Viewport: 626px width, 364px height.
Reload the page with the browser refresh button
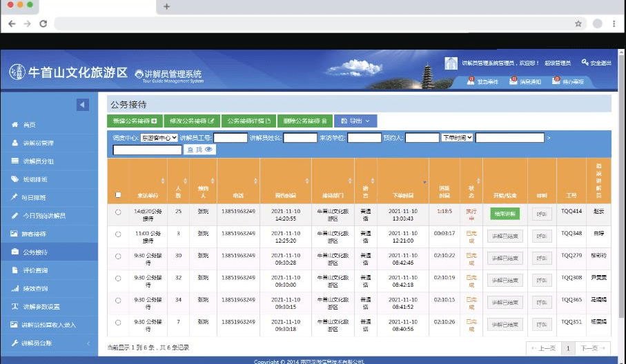click(43, 23)
